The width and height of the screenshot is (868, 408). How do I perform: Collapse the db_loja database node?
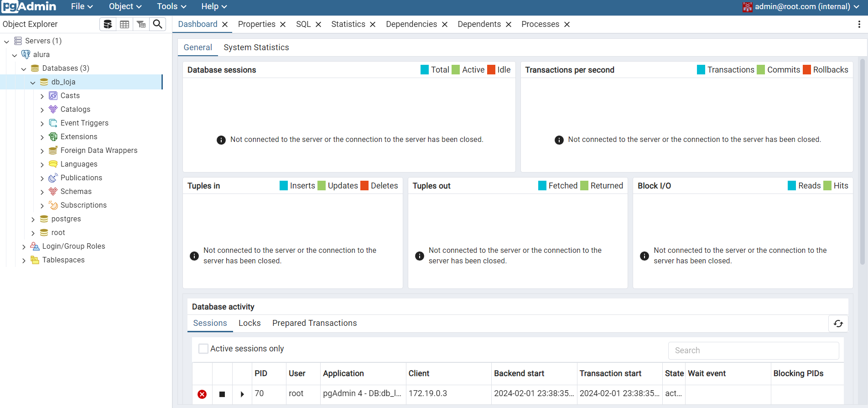click(x=33, y=83)
